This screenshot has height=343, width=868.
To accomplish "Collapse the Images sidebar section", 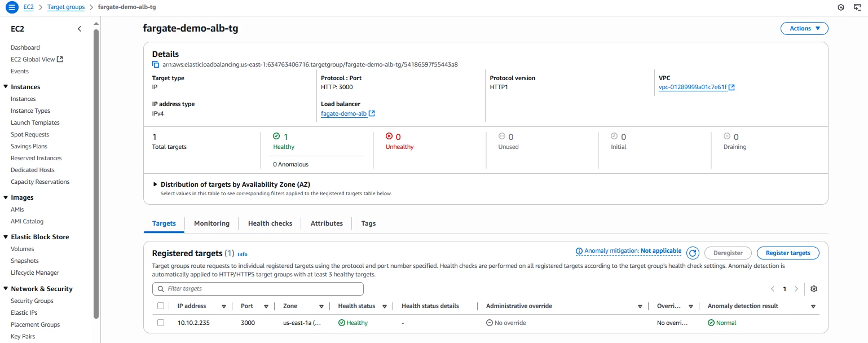I will click(x=5, y=197).
